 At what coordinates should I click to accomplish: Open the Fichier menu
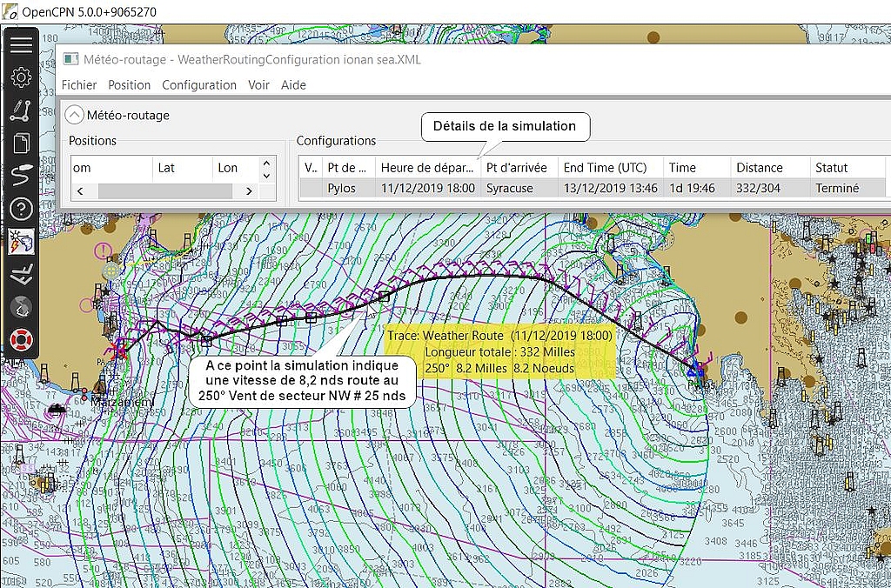coord(79,85)
